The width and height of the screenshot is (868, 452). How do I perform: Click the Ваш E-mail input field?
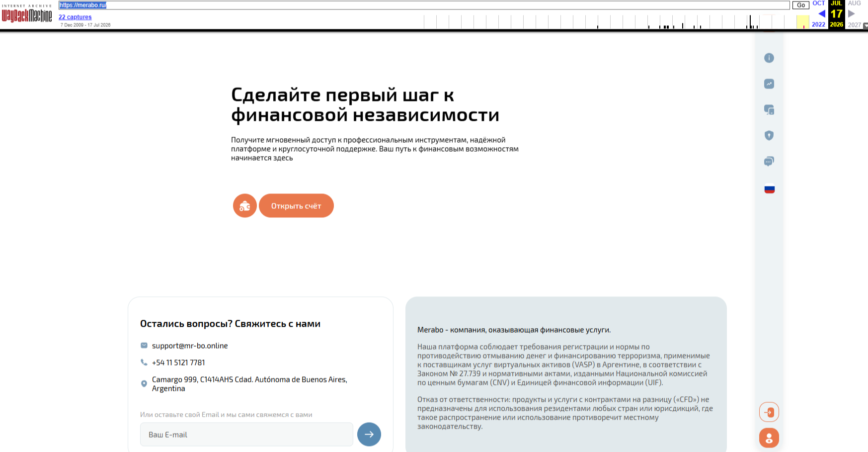pos(246,435)
